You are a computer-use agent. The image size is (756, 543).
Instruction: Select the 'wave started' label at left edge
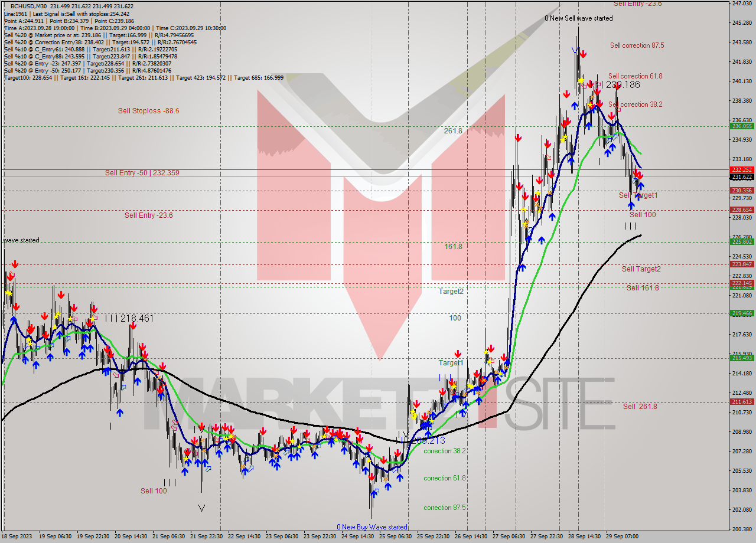pos(21,240)
